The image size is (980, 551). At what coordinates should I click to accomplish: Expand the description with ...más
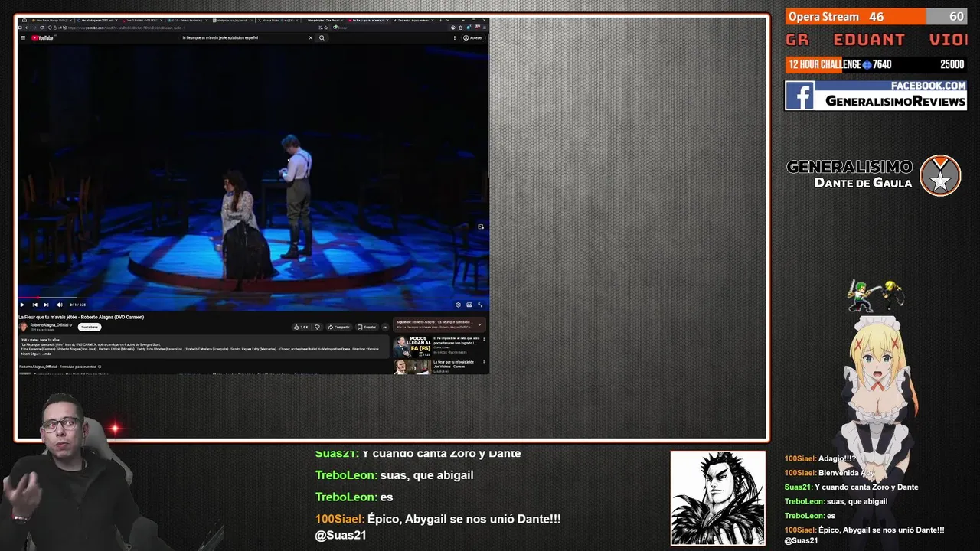tap(46, 354)
